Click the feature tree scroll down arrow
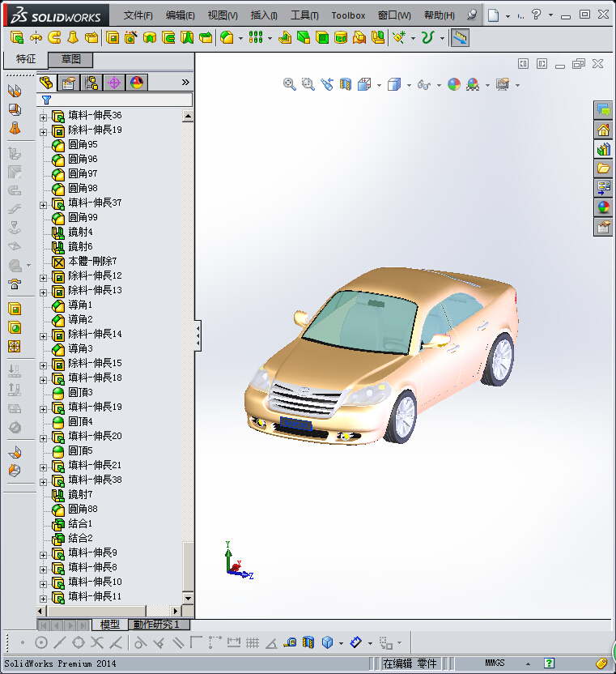616x674 pixels. 188,598
